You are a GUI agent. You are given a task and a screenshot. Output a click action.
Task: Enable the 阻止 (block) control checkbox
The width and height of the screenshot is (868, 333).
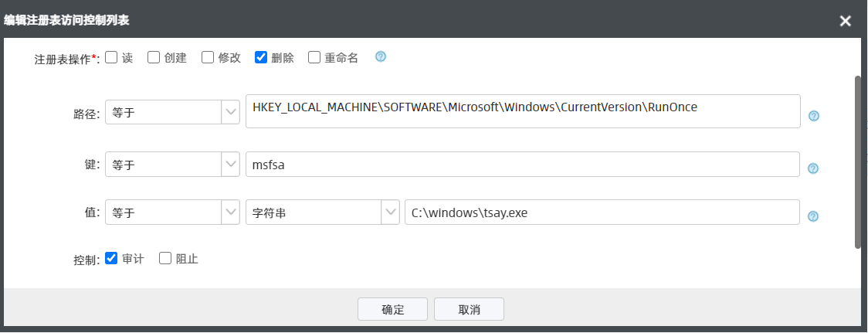[165, 259]
